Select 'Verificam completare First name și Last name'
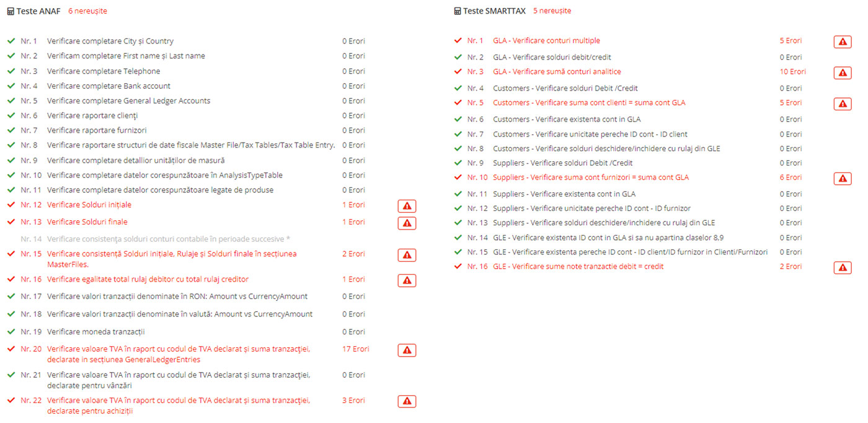The height and width of the screenshot is (423, 868). click(x=126, y=56)
